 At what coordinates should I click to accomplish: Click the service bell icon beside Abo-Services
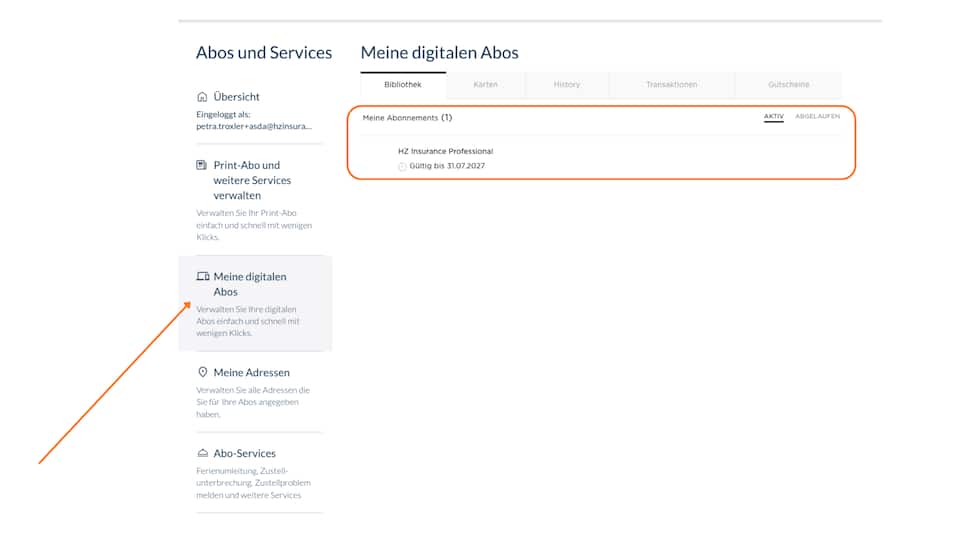[x=203, y=453]
